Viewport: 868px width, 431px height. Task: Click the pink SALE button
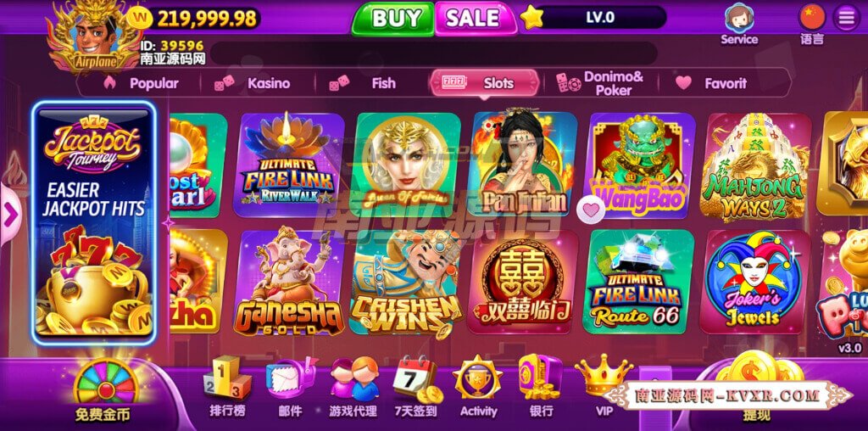tap(475, 19)
